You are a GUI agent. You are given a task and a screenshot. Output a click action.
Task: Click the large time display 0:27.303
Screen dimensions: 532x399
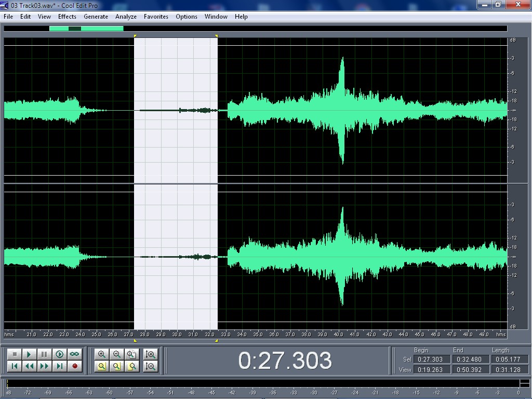pyautogui.click(x=285, y=361)
